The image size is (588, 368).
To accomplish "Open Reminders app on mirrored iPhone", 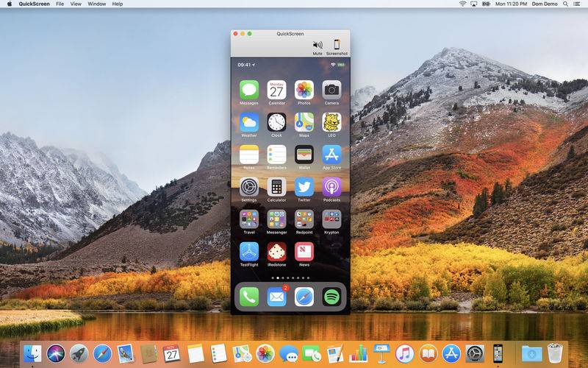I will pyautogui.click(x=277, y=155).
